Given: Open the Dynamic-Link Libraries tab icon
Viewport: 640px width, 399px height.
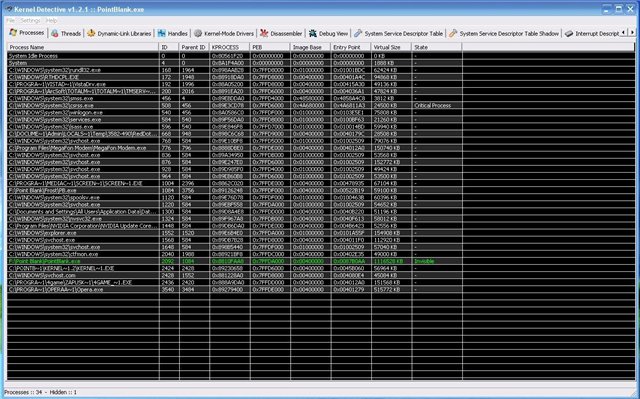Looking at the screenshot, I should (x=91, y=33).
